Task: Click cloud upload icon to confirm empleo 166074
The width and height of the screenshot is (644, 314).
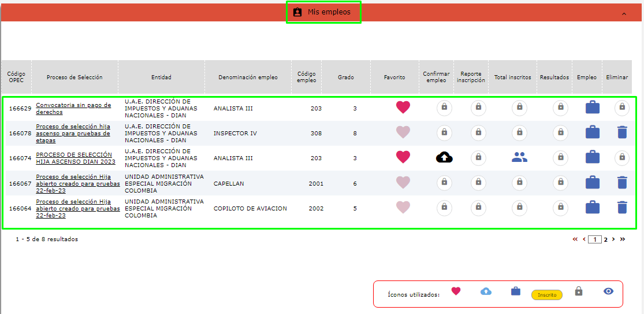Action: pos(444,158)
